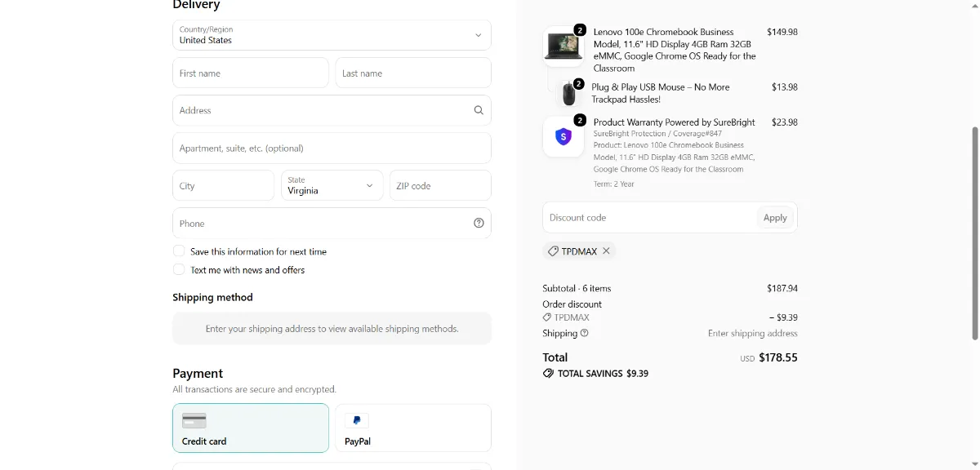Focus the Discount code field

click(x=649, y=218)
